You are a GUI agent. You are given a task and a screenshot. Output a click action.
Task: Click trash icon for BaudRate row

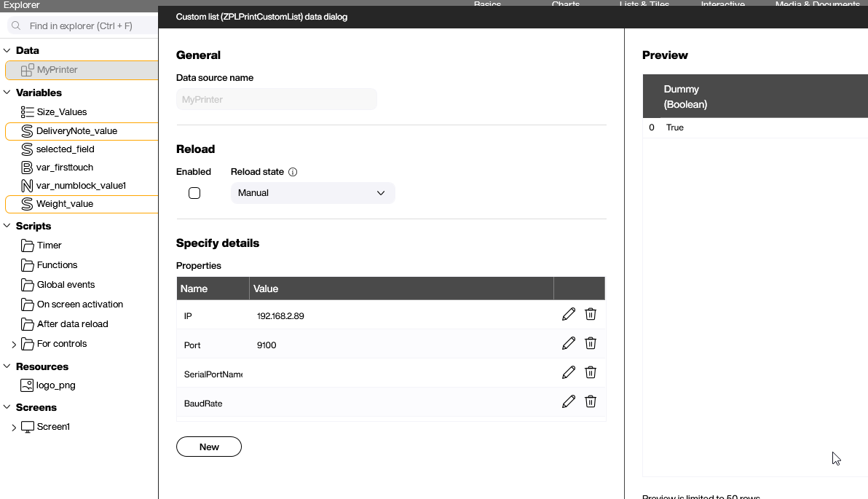point(591,401)
